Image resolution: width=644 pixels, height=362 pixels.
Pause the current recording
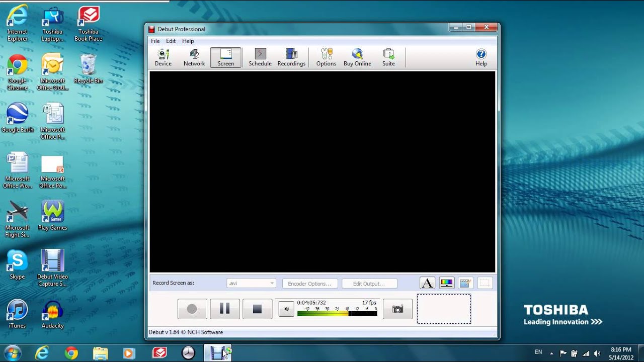(224, 309)
